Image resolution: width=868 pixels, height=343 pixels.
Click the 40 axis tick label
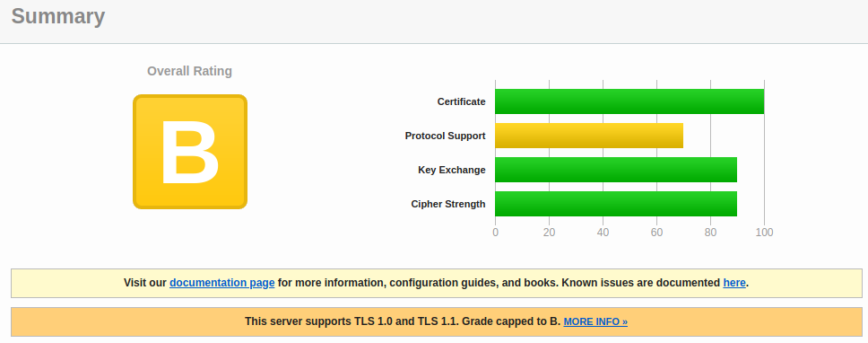603,233
